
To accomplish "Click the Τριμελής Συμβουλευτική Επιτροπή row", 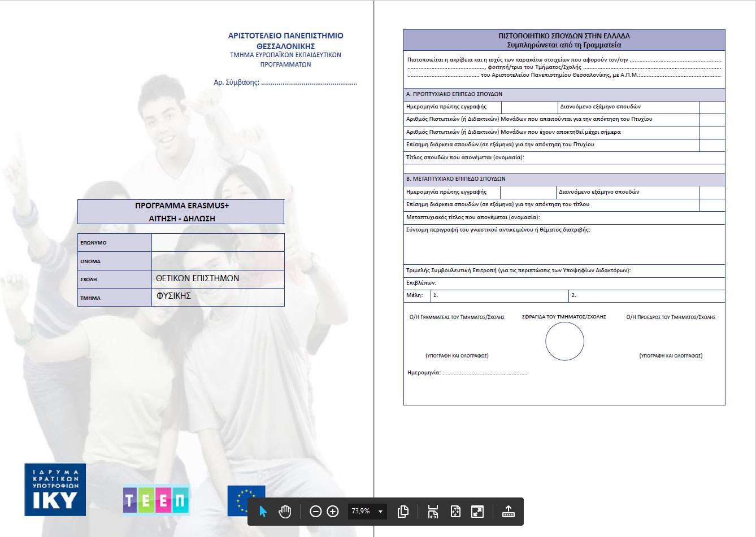I will [564, 270].
